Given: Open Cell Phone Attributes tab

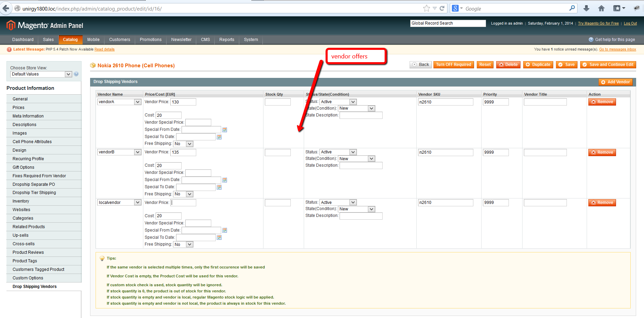Looking at the screenshot, I should (44, 142).
